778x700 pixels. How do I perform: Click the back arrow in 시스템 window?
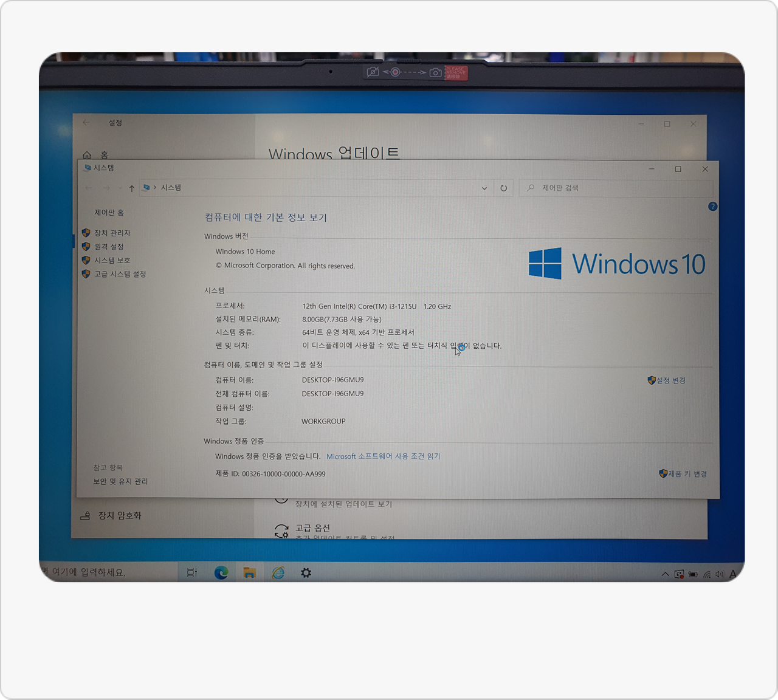point(89,188)
